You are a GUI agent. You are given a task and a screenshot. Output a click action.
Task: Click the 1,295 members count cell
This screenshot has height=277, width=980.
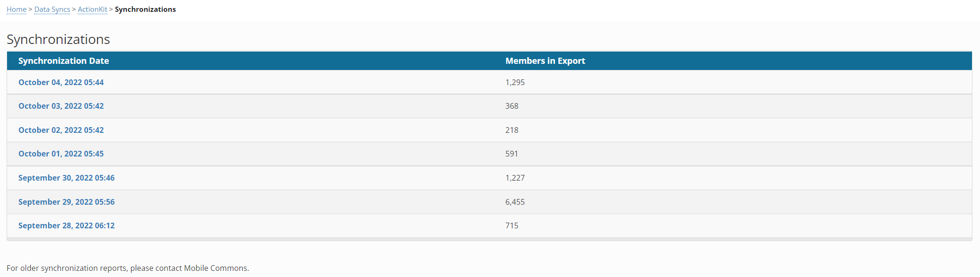515,82
